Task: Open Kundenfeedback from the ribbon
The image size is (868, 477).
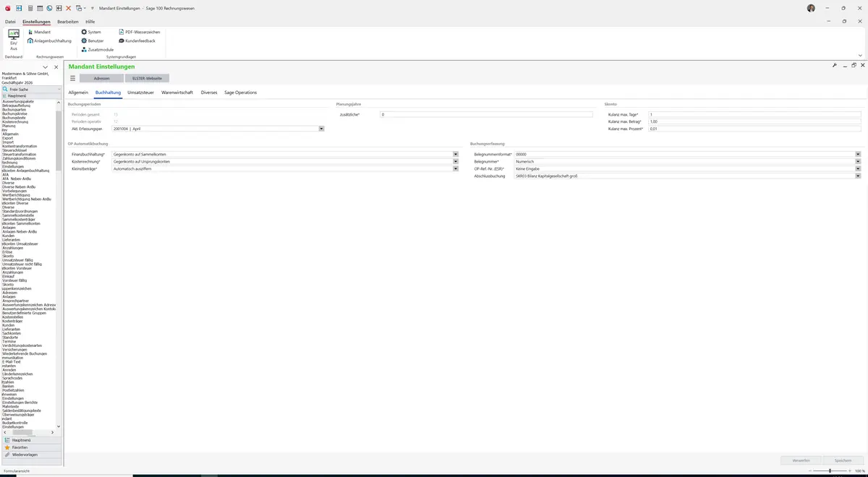Action: (137, 41)
